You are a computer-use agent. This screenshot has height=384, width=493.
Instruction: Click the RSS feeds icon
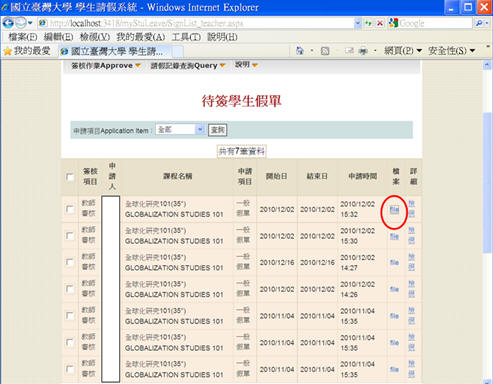click(325, 51)
